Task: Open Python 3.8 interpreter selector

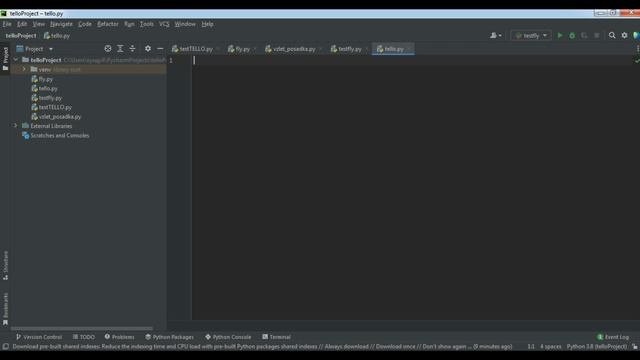Action: click(x=597, y=347)
